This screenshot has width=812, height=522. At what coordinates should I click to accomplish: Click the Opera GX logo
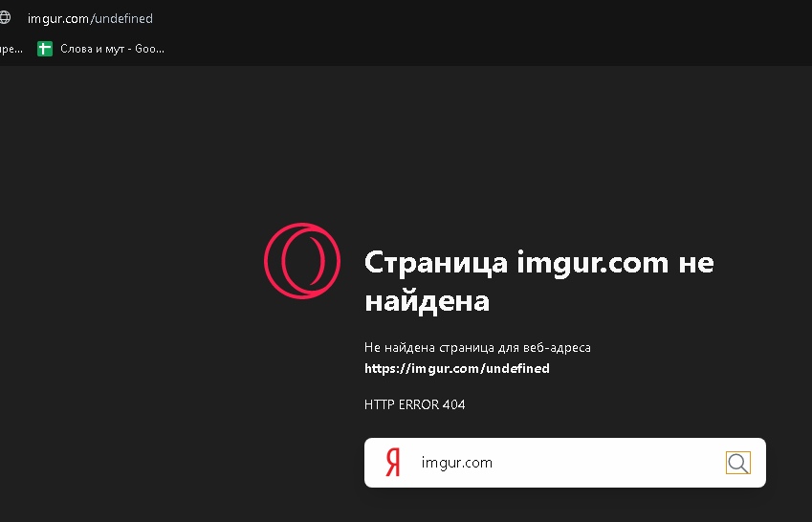coord(302,261)
